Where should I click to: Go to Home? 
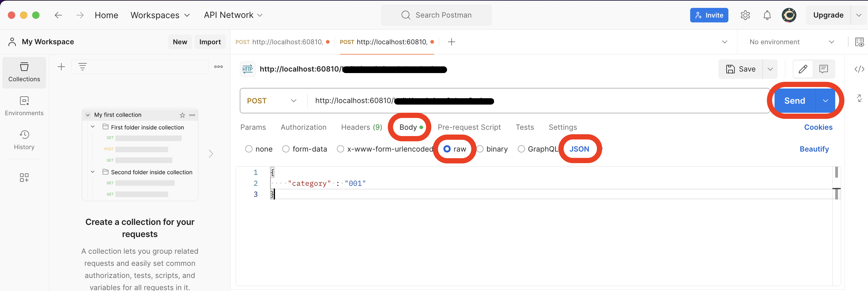point(107,15)
